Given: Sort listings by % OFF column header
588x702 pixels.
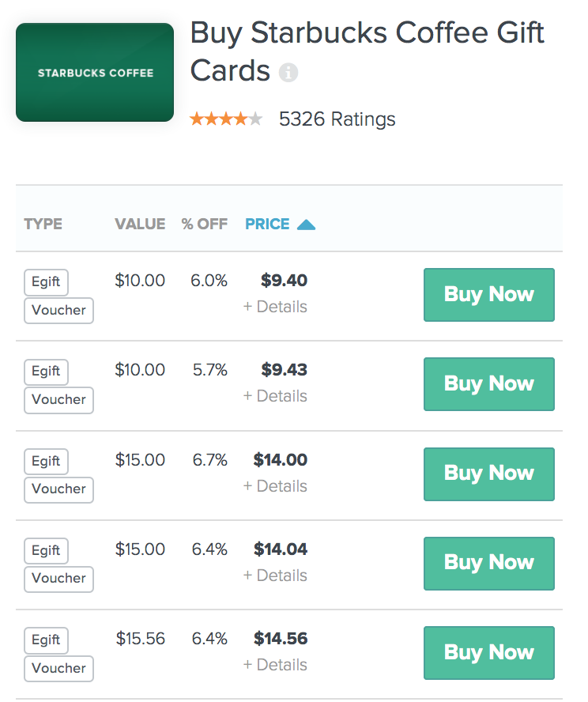Looking at the screenshot, I should [x=205, y=224].
